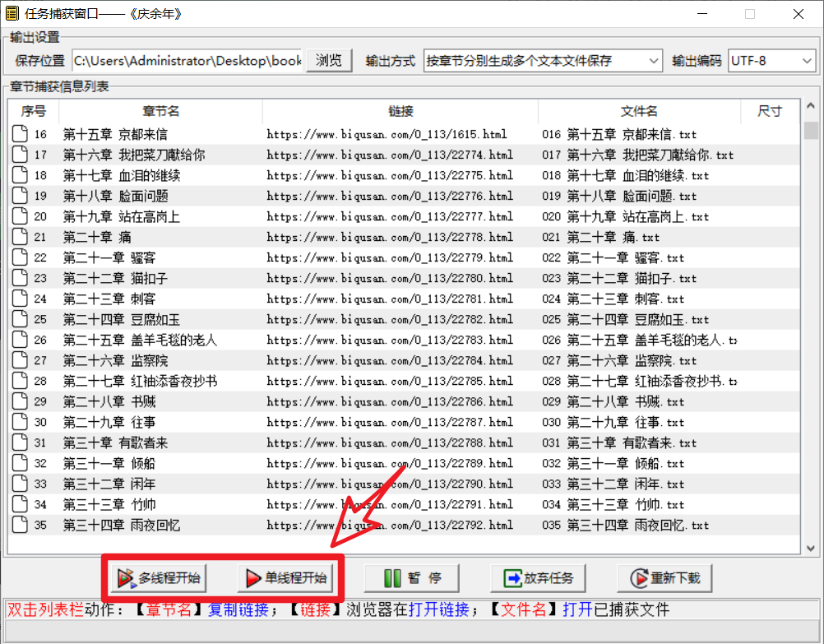Image resolution: width=824 pixels, height=644 pixels.
Task: Click the file icon beside row 31
Action: tap(20, 442)
